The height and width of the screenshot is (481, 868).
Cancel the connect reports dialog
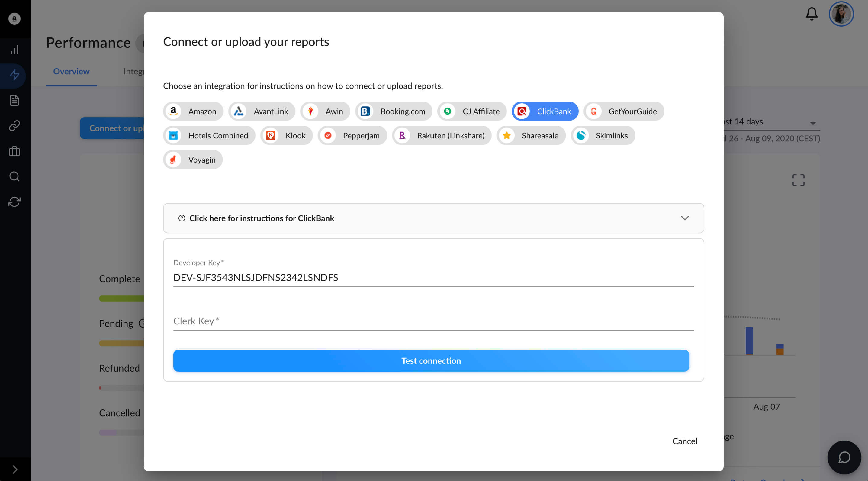[685, 441]
